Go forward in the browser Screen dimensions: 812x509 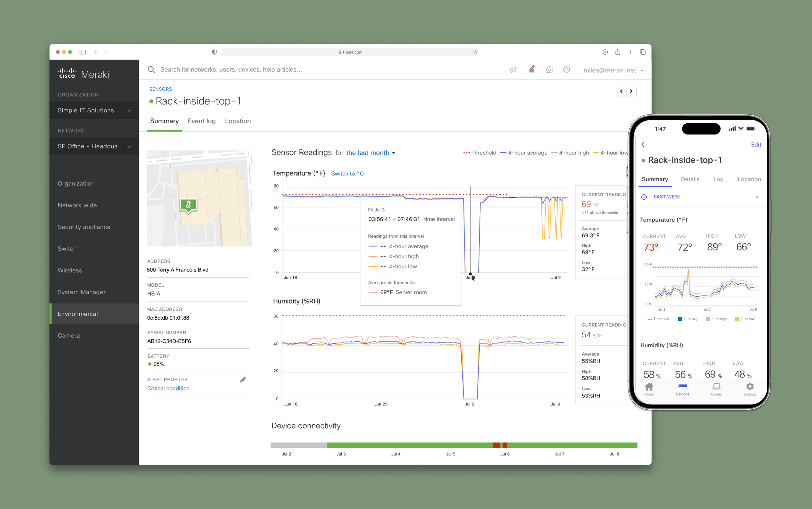(x=106, y=52)
